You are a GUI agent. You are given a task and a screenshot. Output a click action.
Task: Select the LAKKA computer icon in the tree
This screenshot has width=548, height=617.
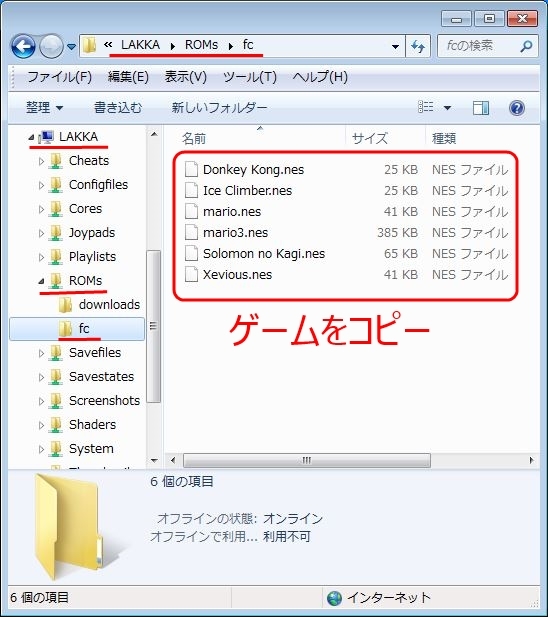pos(46,137)
